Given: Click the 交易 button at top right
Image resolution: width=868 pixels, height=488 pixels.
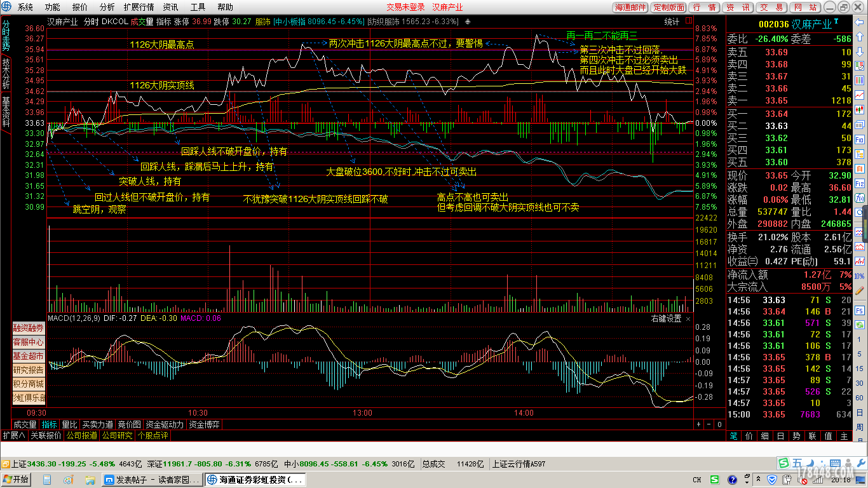Looking at the screenshot, I should 771,7.
